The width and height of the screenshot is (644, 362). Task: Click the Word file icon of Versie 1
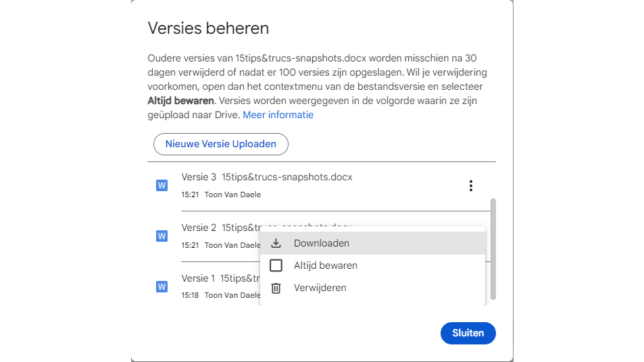coord(162,286)
